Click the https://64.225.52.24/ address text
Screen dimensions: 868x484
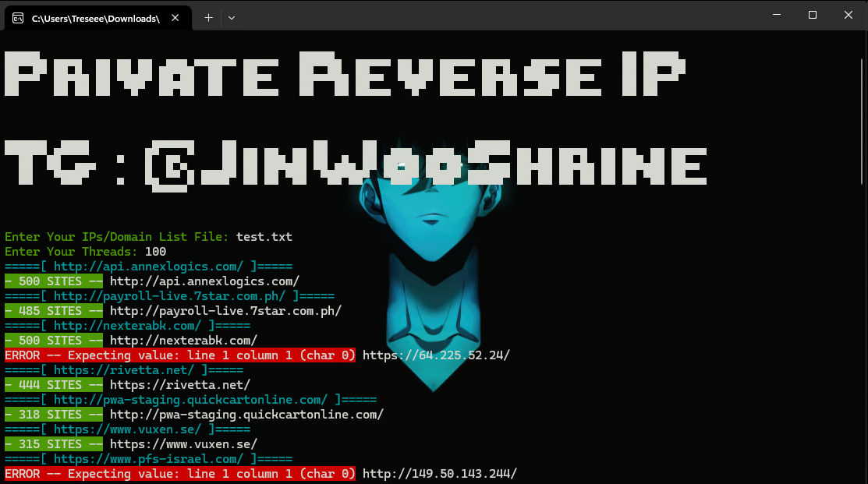point(436,355)
